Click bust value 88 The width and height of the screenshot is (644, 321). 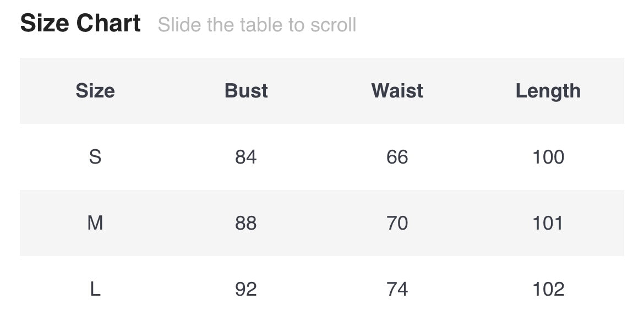(x=246, y=224)
